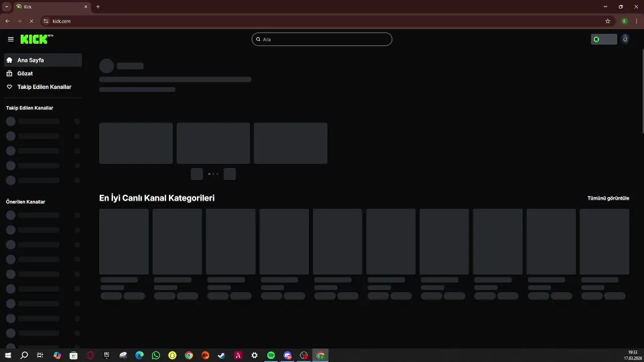Click the magnifier icon in the search bar

tap(258, 39)
